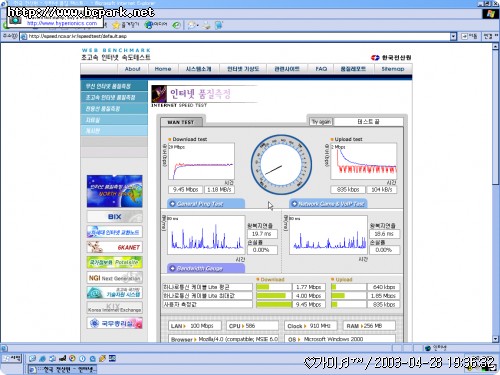Screen dimensions: 500x375
Task: Click the Try again button
Action: (x=321, y=122)
